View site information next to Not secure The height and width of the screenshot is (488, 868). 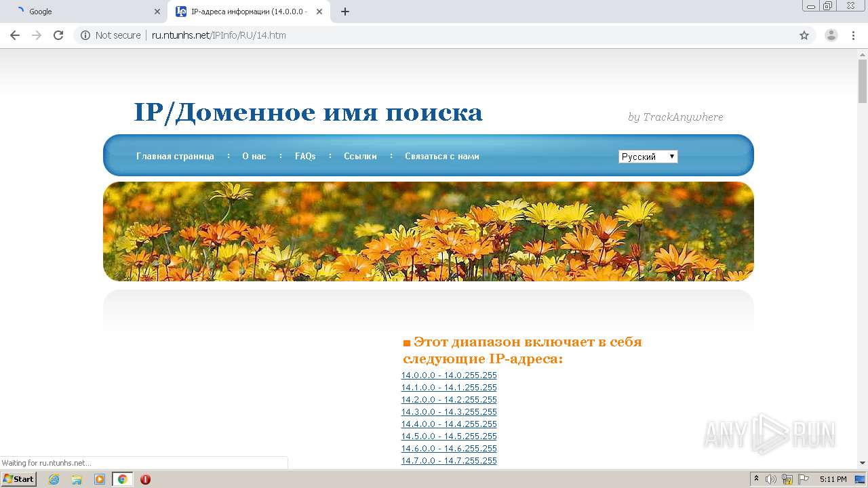click(x=85, y=35)
